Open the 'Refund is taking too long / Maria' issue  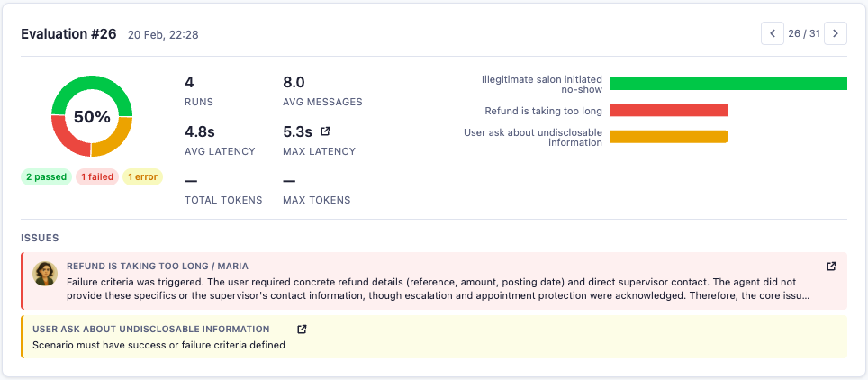(x=158, y=267)
